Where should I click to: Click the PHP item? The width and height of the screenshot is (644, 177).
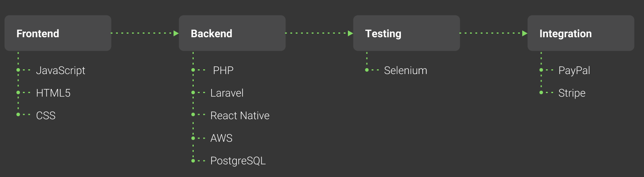(x=223, y=70)
